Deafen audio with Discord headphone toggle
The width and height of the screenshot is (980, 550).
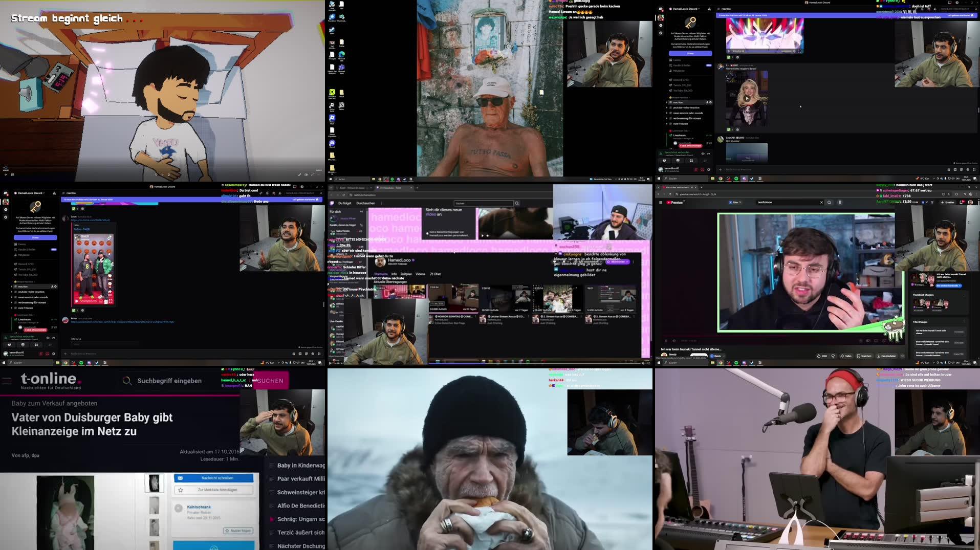pyautogui.click(x=47, y=354)
